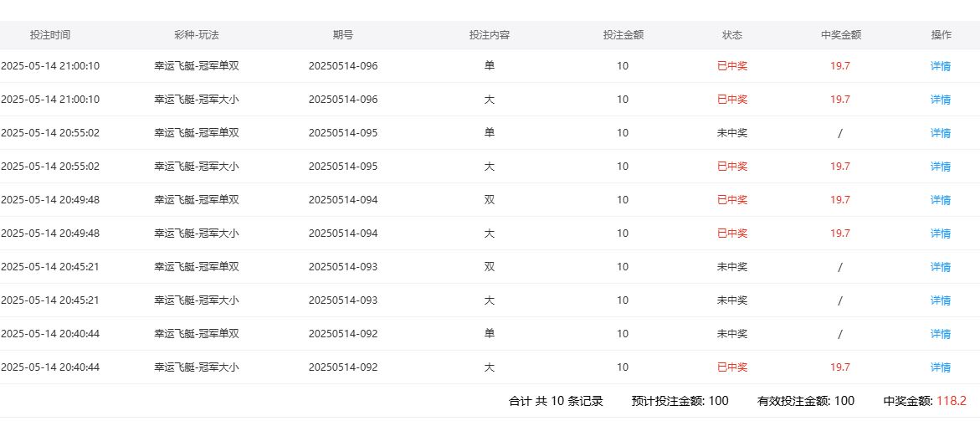Select the 操作 column header
Screen dimensions: 980x421
point(941,35)
